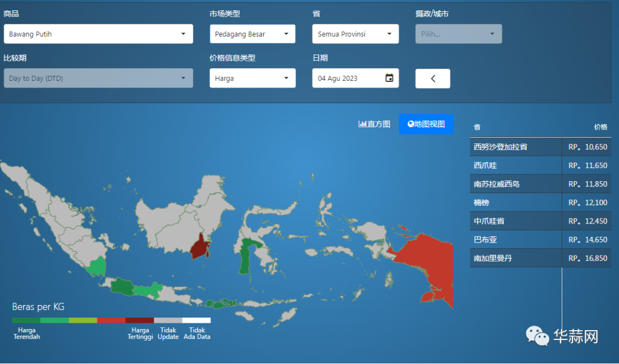This screenshot has height=364, width=619.
Task: Click price value RP. 11,850
Action: (x=588, y=184)
